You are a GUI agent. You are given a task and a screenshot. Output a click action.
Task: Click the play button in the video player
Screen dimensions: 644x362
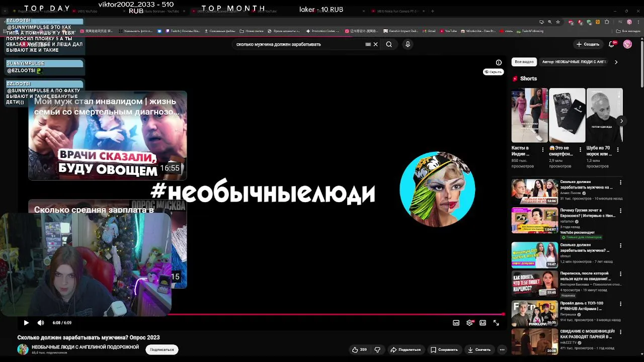(26, 323)
